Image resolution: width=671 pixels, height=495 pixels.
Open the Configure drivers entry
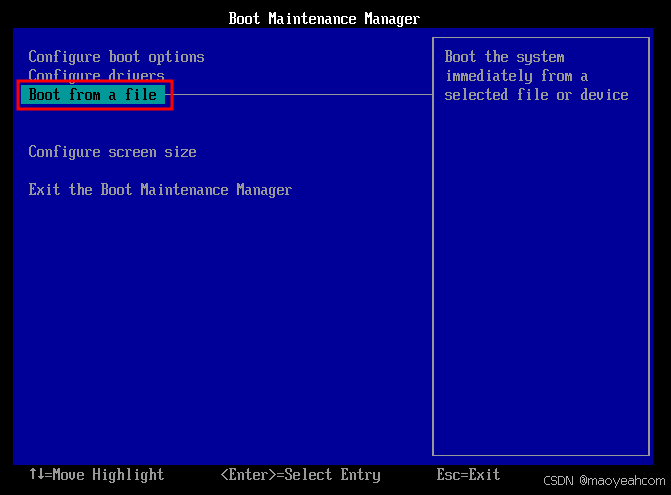click(x=97, y=75)
